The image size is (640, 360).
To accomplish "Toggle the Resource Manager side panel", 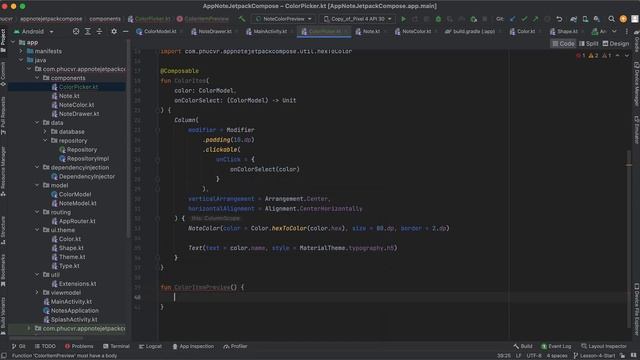I will [3, 171].
